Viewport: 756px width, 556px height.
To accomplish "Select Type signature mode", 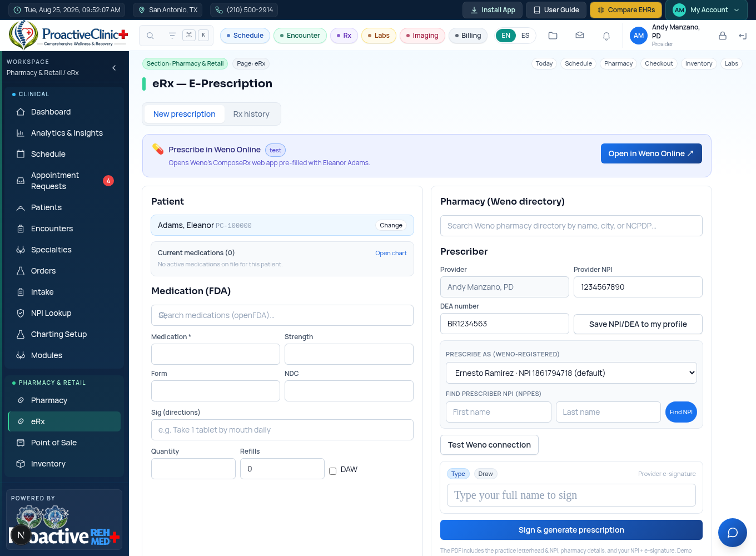I will 458,474.
